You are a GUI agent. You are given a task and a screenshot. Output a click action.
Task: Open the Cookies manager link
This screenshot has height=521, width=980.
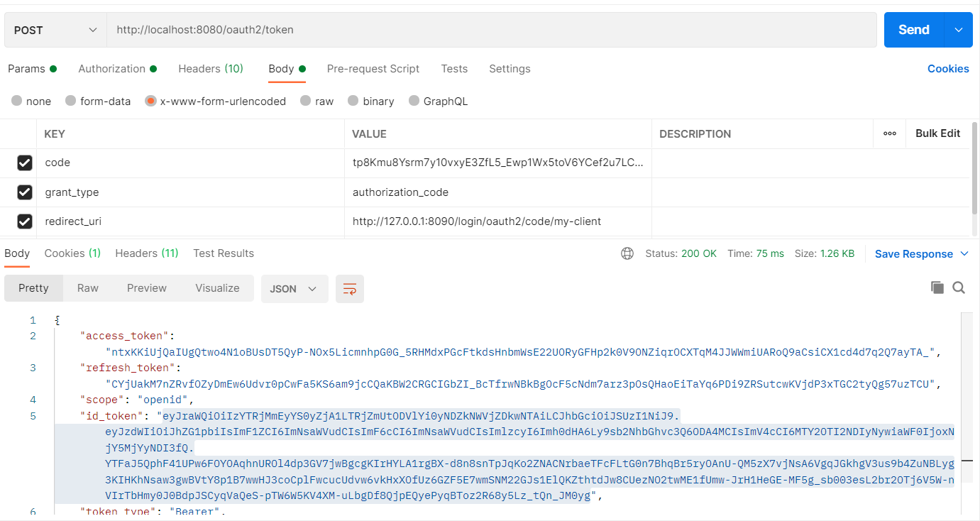(x=948, y=68)
